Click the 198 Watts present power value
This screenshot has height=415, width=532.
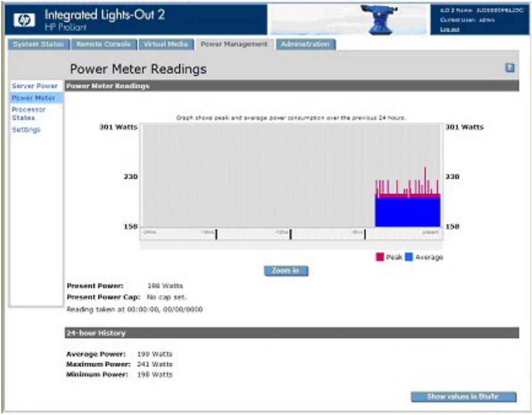coord(165,286)
